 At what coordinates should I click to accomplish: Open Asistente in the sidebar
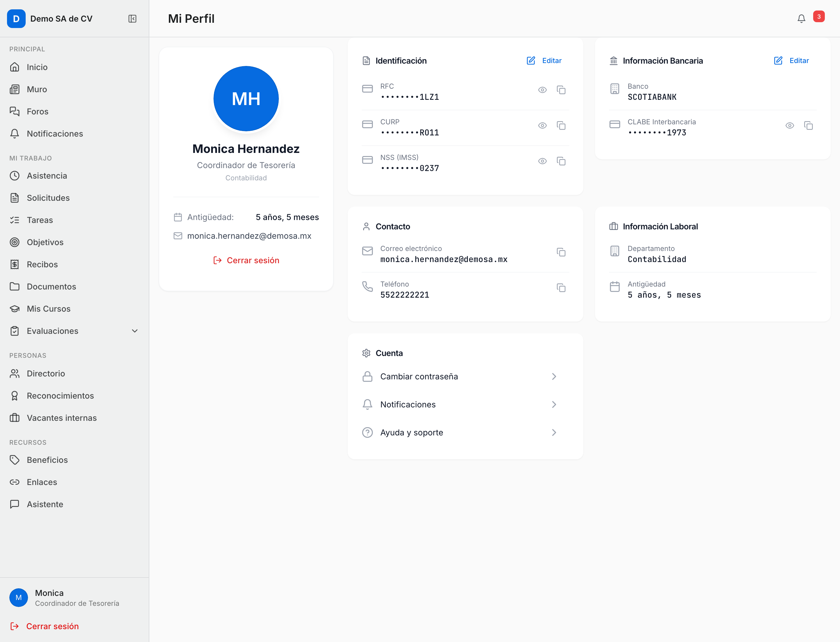tap(74, 505)
